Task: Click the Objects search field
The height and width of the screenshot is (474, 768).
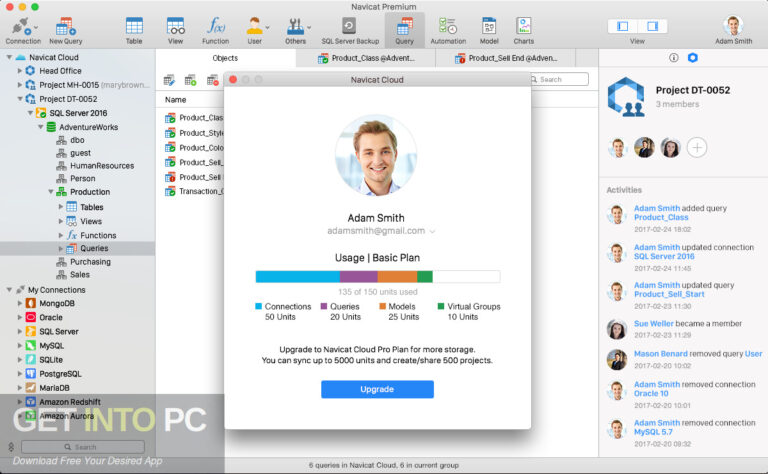Action: tap(558, 79)
